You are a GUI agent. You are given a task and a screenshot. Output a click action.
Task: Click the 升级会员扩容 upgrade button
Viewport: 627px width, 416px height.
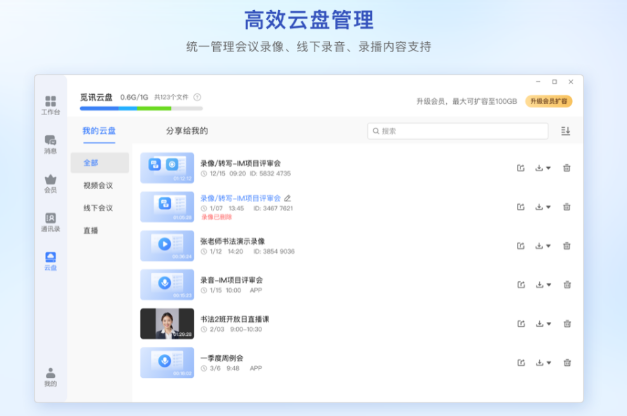tap(549, 101)
